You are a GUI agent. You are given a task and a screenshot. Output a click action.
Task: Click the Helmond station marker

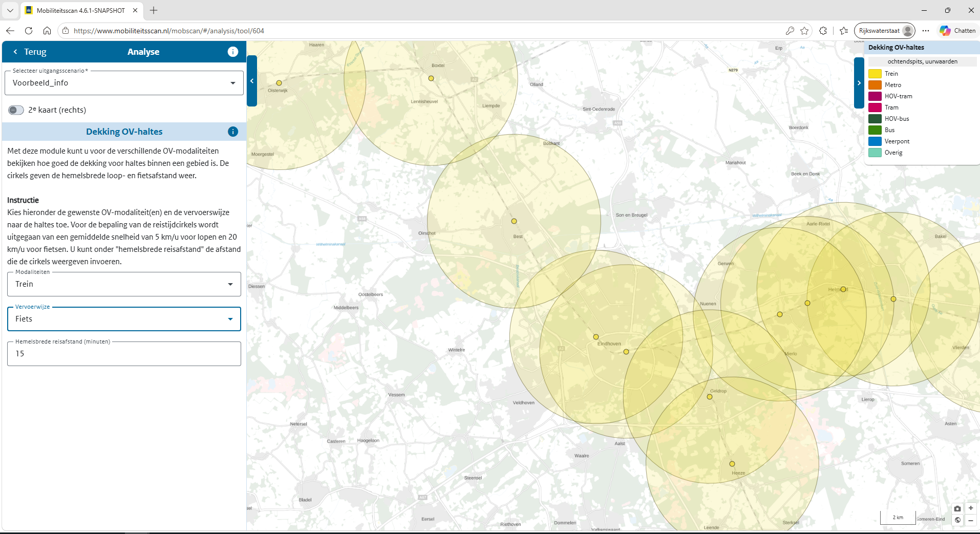click(843, 289)
